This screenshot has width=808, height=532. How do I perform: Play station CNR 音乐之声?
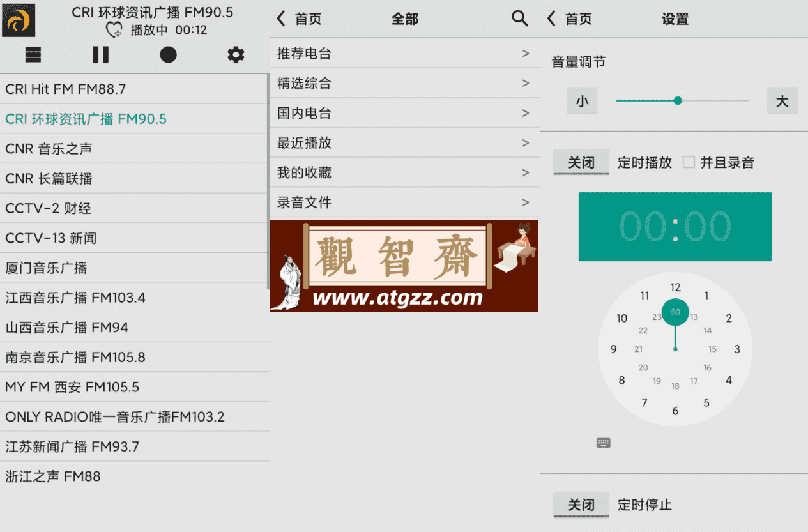(134, 149)
